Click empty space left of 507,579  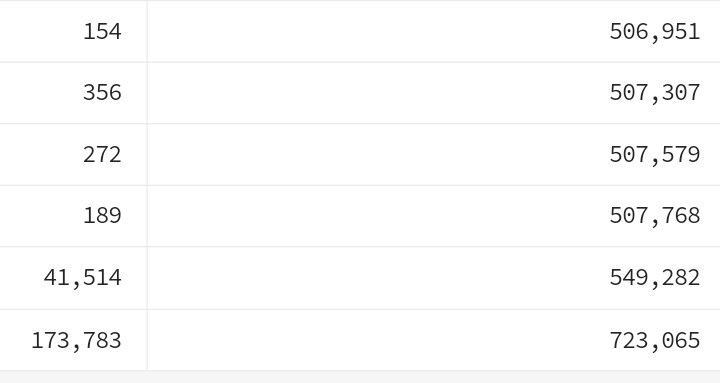[377, 154]
